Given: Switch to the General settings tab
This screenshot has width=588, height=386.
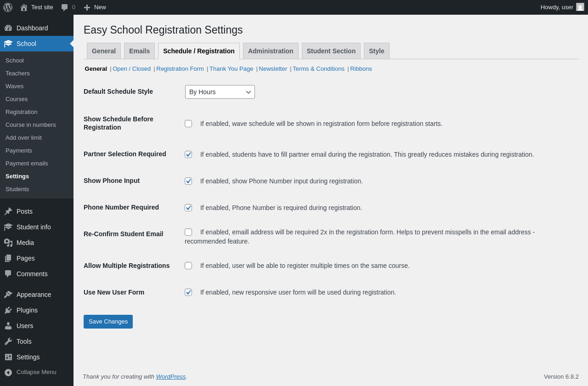Looking at the screenshot, I should coord(104,51).
